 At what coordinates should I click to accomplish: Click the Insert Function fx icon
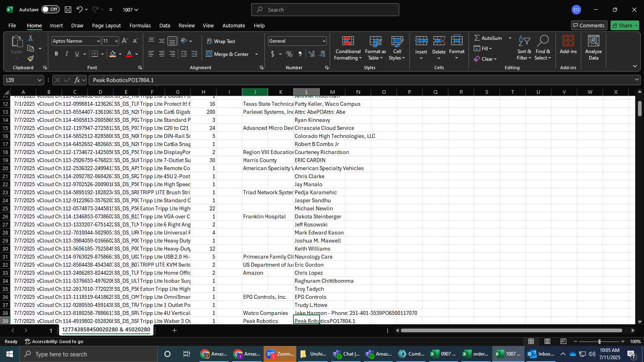tap(77, 80)
